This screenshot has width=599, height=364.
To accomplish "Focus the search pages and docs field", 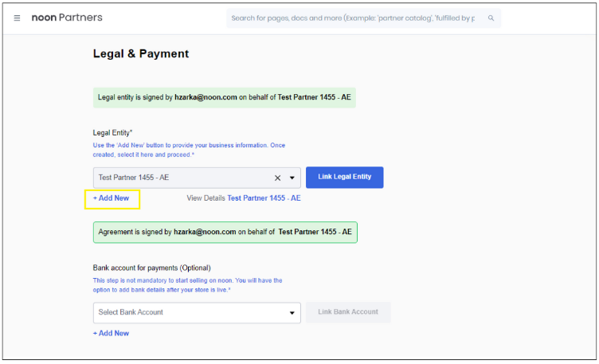I will point(354,18).
